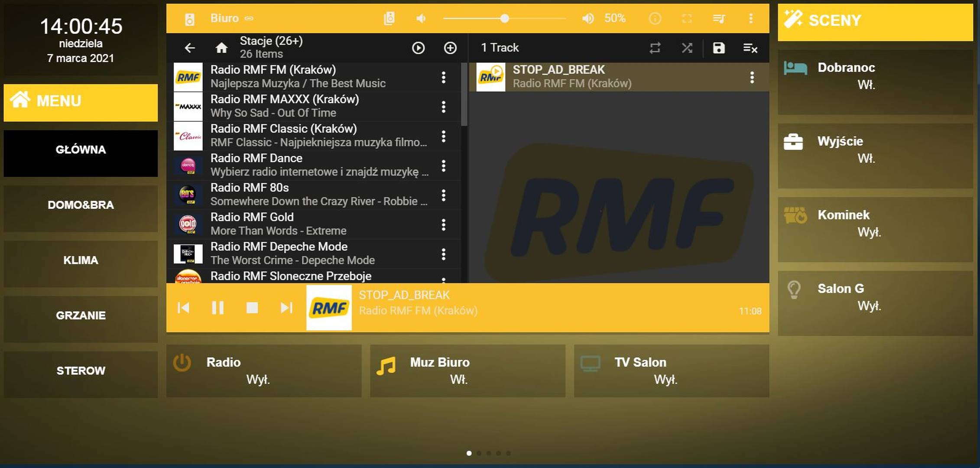Open the KLIMA menu page
This screenshot has width=980, height=468.
pyautogui.click(x=81, y=260)
